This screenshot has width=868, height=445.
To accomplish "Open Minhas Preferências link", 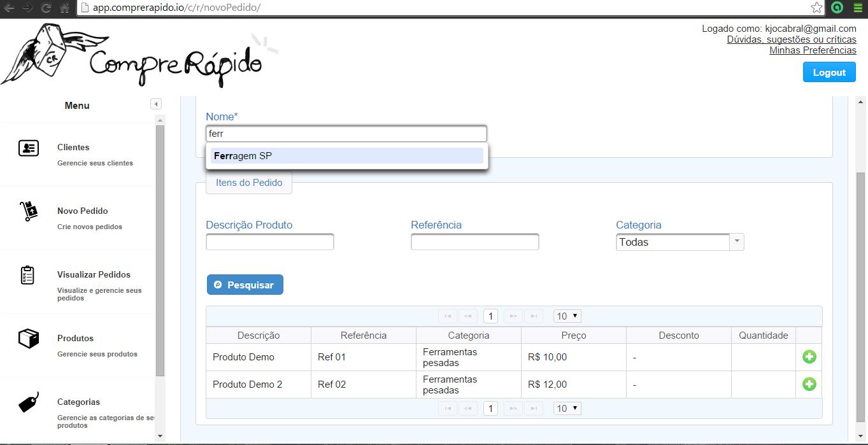I will 813,50.
